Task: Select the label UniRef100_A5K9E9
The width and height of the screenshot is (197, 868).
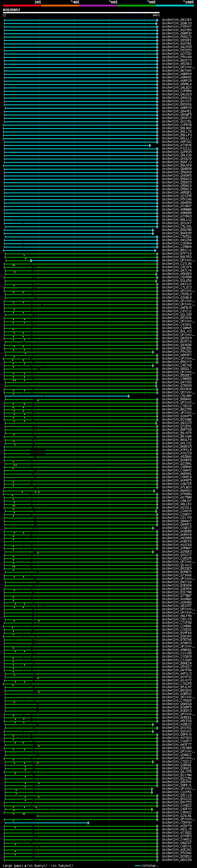Action: point(177,274)
